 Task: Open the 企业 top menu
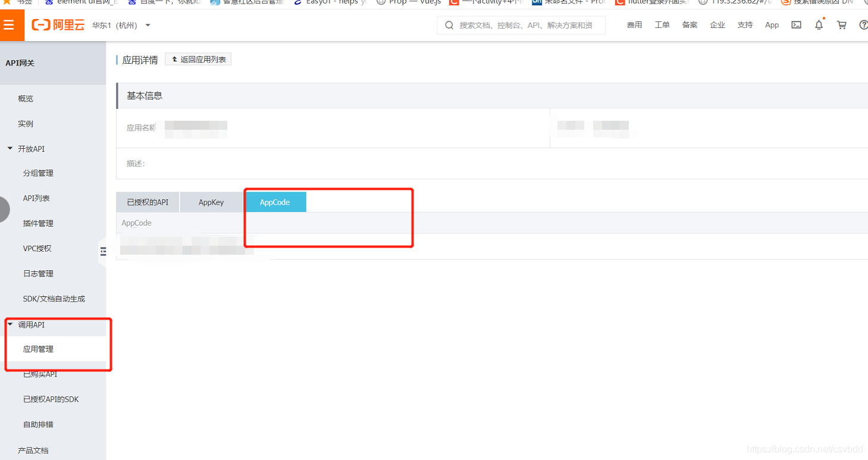tap(717, 25)
